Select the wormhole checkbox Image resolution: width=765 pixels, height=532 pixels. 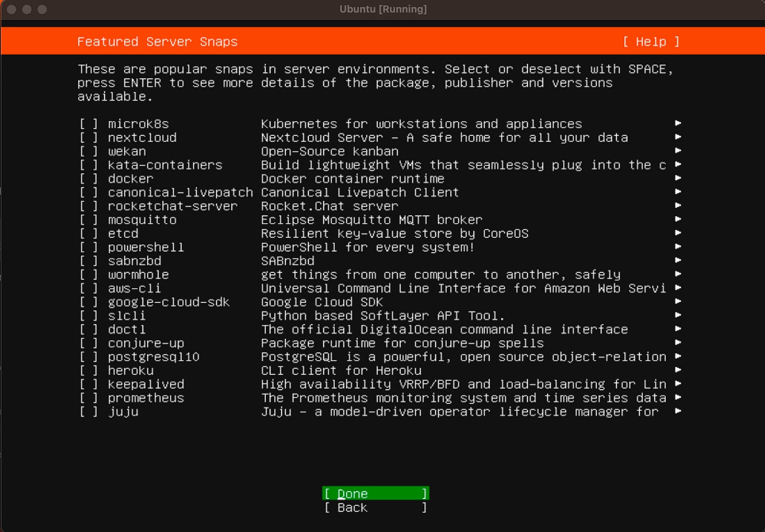click(89, 275)
